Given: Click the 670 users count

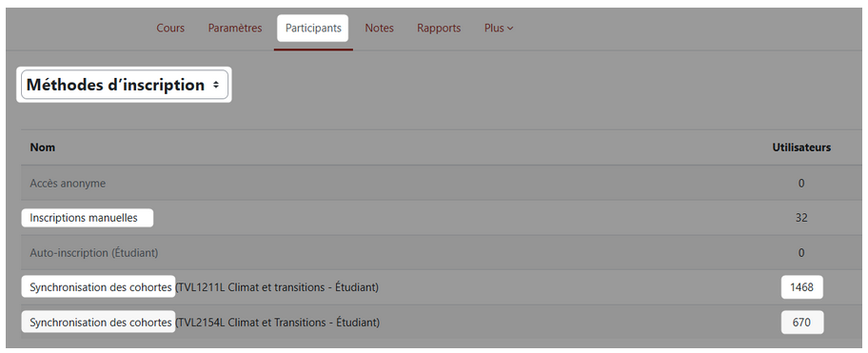Looking at the screenshot, I should (x=801, y=322).
